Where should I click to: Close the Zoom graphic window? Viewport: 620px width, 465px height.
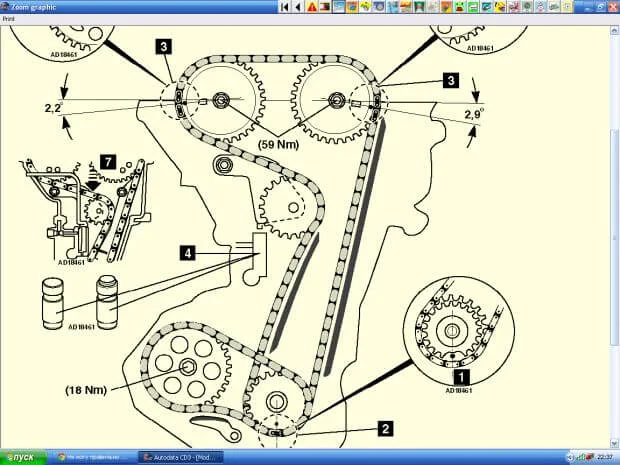[611, 5]
